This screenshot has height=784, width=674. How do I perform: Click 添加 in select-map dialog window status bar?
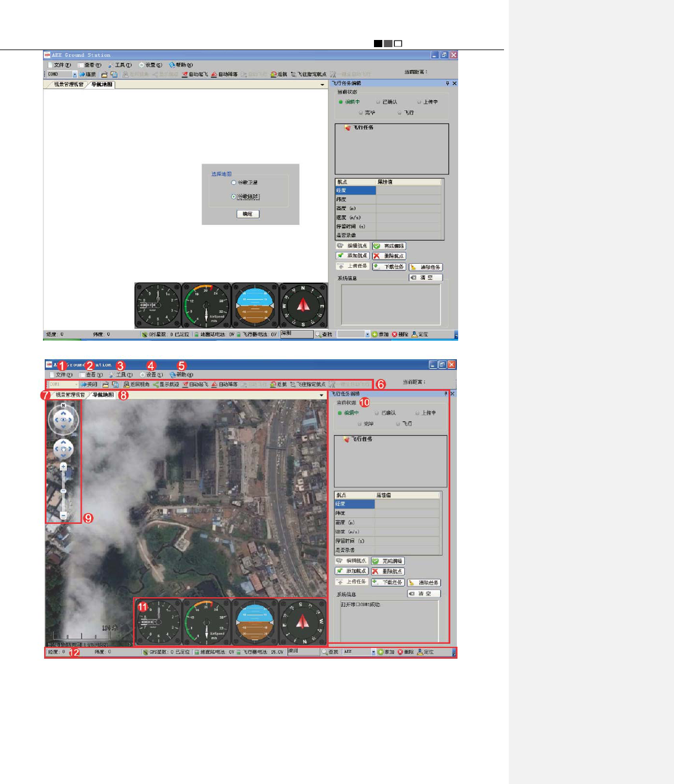tap(381, 335)
